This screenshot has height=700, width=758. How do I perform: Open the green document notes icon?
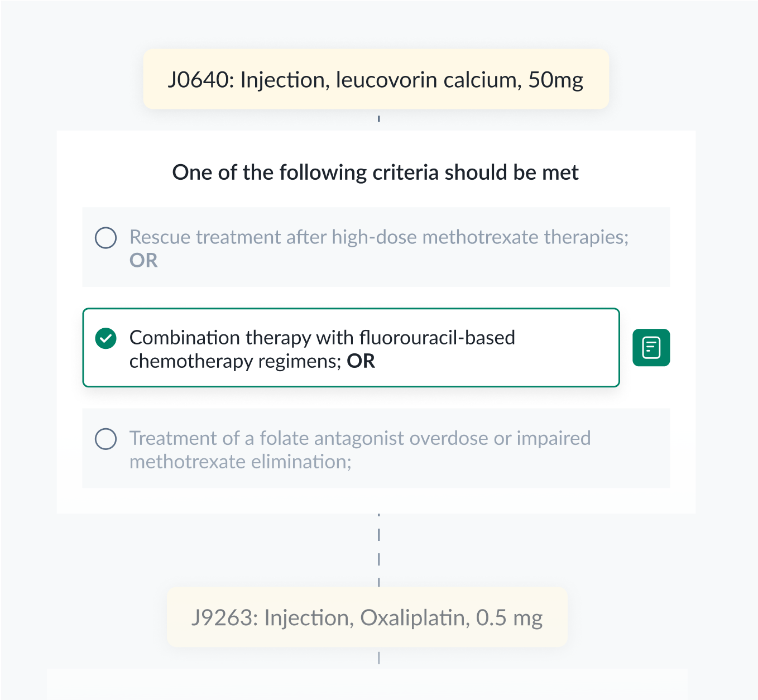(x=651, y=348)
